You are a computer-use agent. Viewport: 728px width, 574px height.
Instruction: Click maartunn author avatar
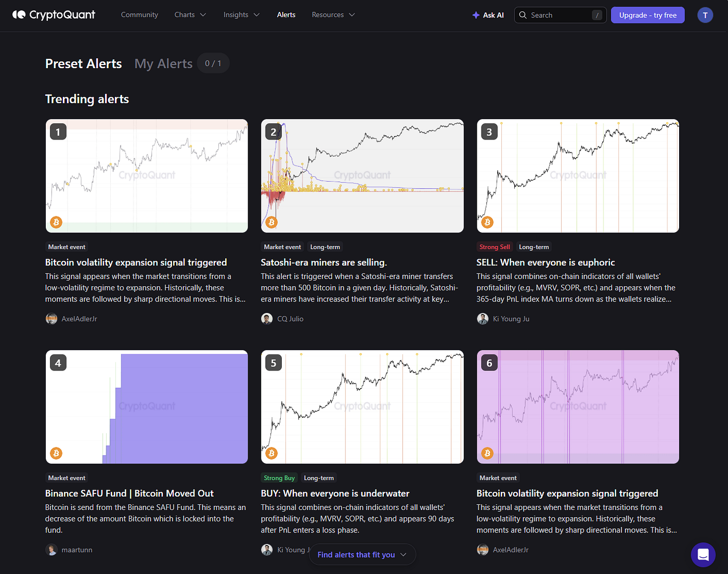[51, 550]
